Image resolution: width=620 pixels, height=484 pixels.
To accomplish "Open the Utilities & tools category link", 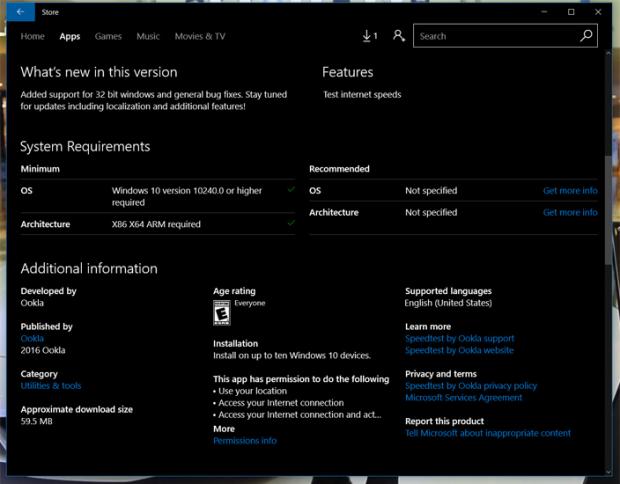I will click(51, 385).
